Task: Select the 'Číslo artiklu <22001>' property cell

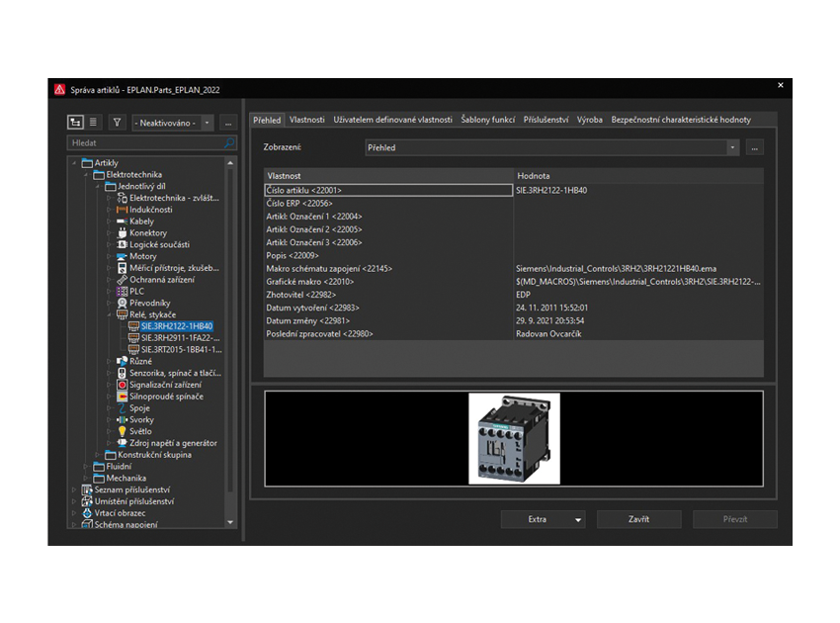Action: 388,190
